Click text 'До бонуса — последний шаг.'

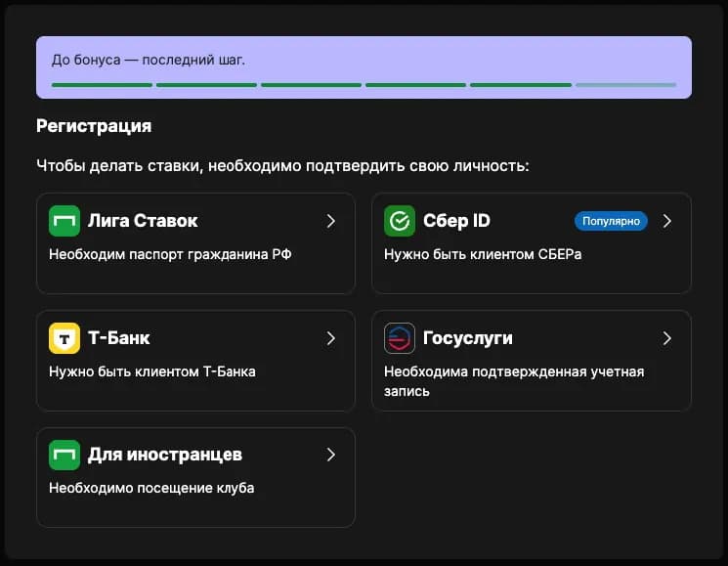[149, 60]
